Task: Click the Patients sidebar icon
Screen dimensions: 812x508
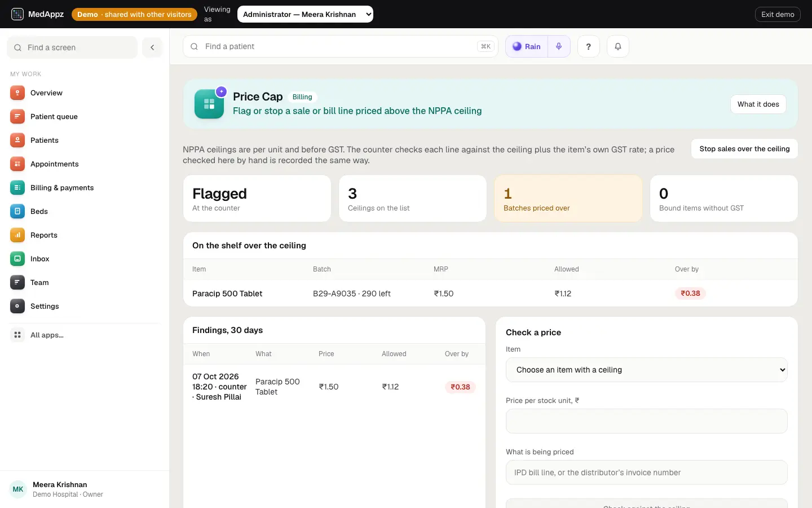Action: point(17,141)
